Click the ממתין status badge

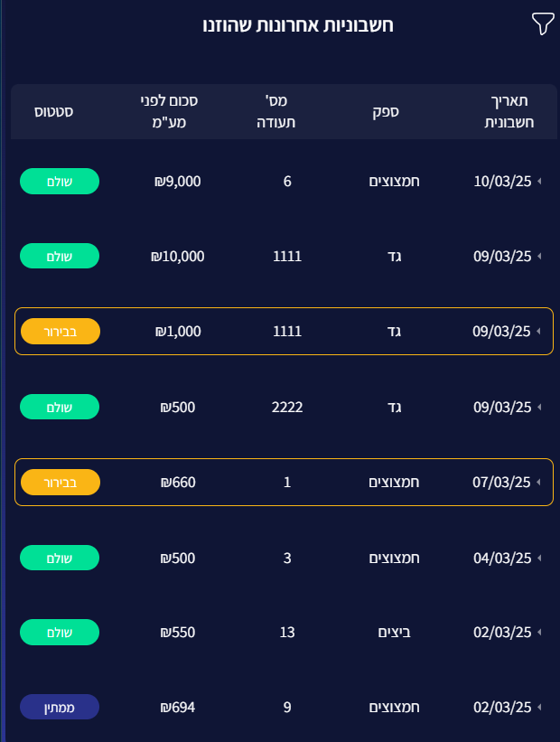click(x=60, y=708)
